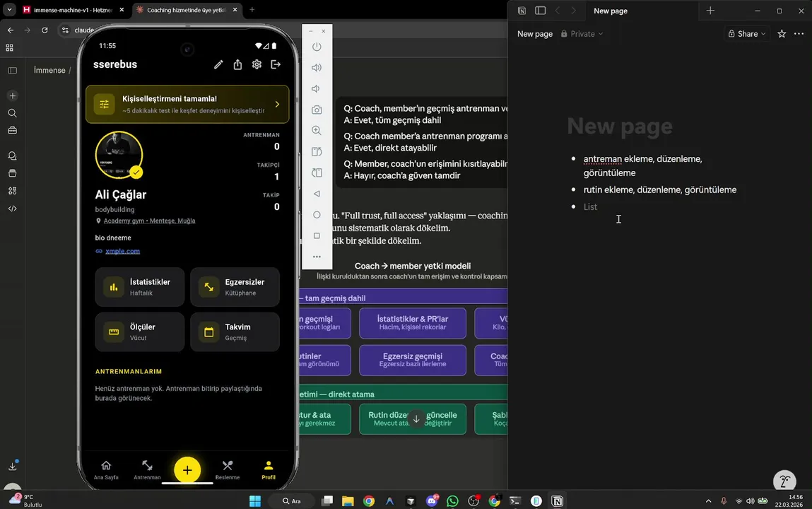Open emulator more options dots

317,257
